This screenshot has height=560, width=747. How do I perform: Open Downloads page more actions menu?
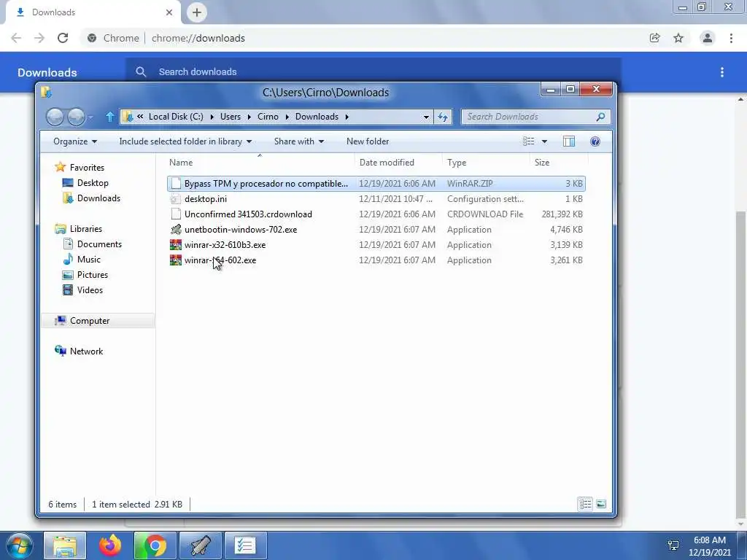[x=722, y=72]
